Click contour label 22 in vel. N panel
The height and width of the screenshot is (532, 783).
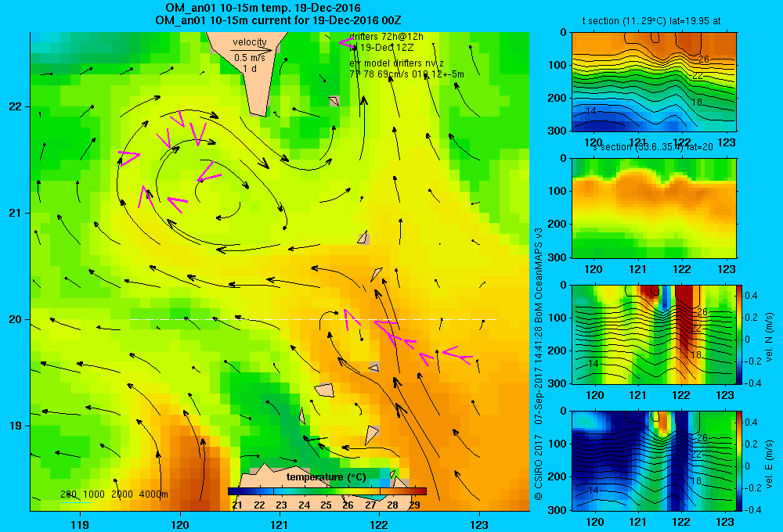coord(697,329)
